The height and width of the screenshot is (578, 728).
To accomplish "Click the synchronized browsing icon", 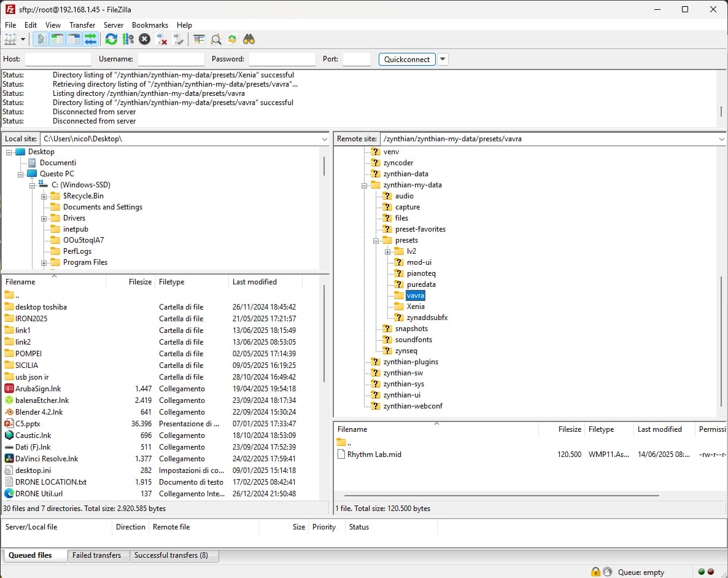I will [232, 39].
